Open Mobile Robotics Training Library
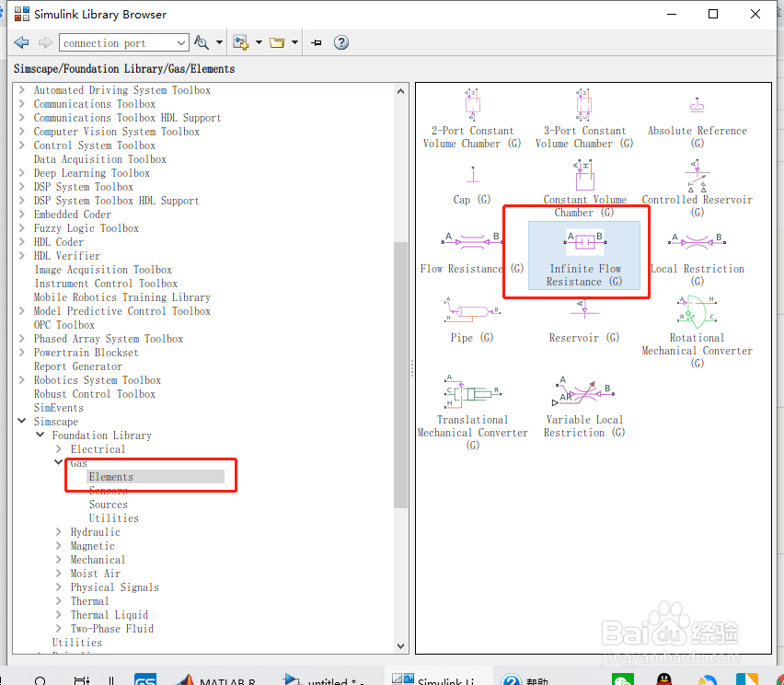Viewport: 784px width, 685px height. pyautogui.click(x=122, y=297)
